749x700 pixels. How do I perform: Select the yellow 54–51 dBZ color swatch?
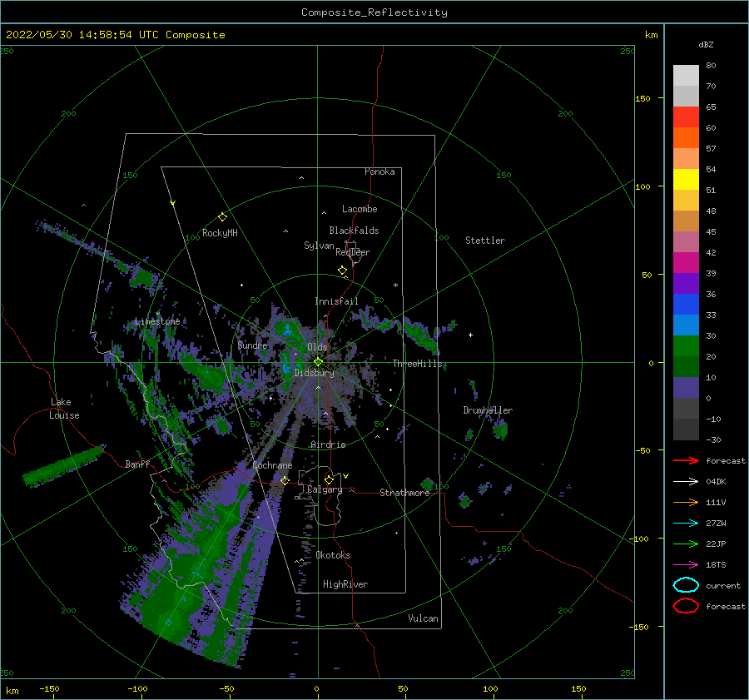pyautogui.click(x=686, y=180)
